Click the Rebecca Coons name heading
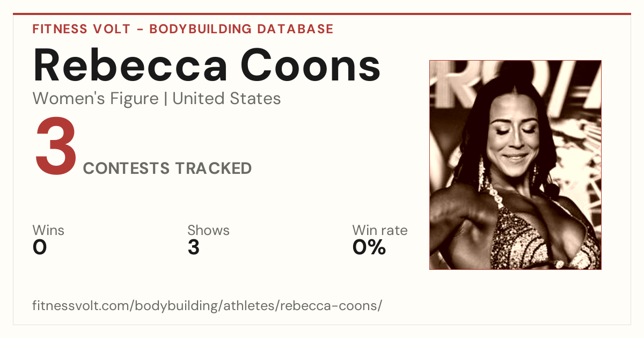 pos(207,65)
